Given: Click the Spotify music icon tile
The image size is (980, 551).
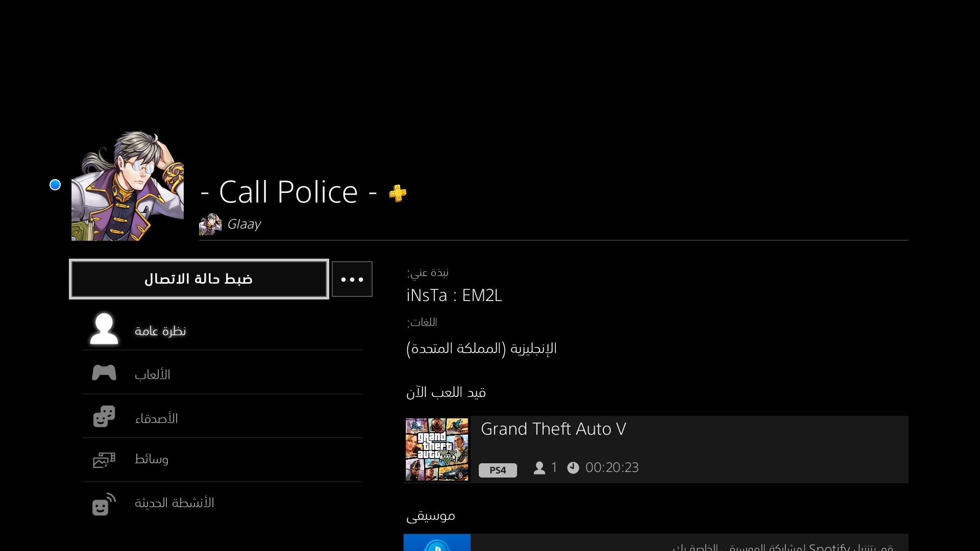Looking at the screenshot, I should (437, 542).
